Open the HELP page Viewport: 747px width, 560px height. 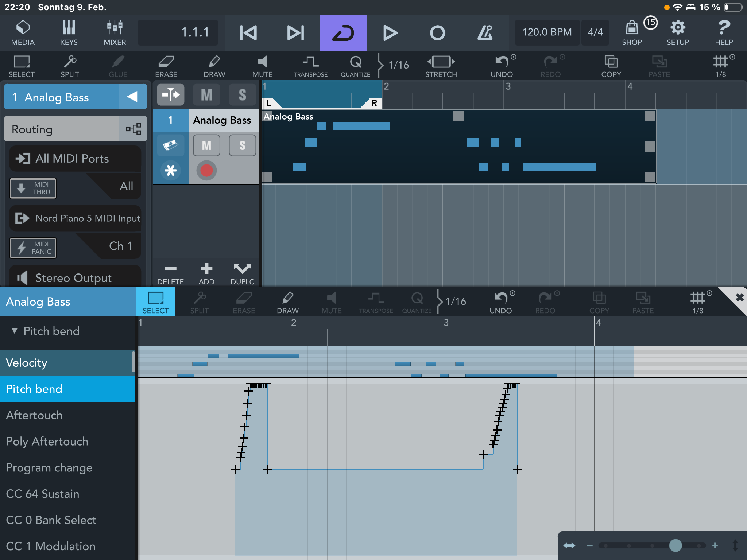724,33
